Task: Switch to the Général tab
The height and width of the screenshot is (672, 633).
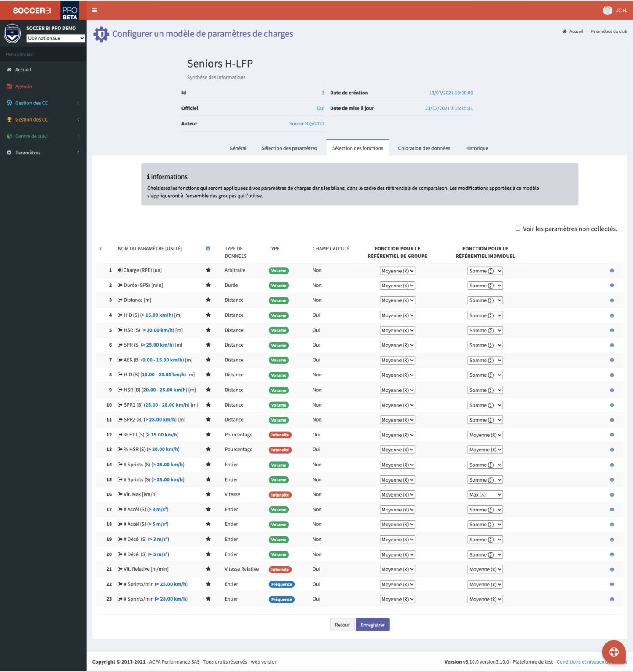Action: click(x=238, y=148)
